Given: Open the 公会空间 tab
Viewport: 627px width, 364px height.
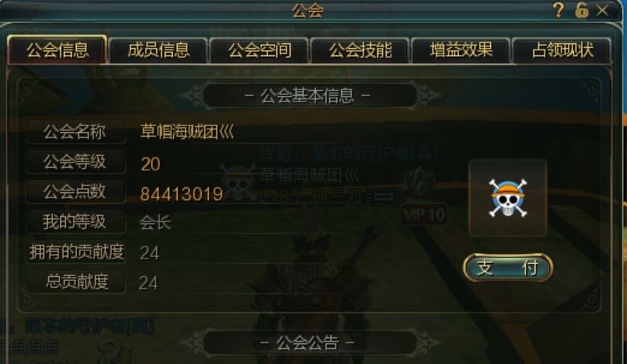Looking at the screenshot, I should [259, 50].
